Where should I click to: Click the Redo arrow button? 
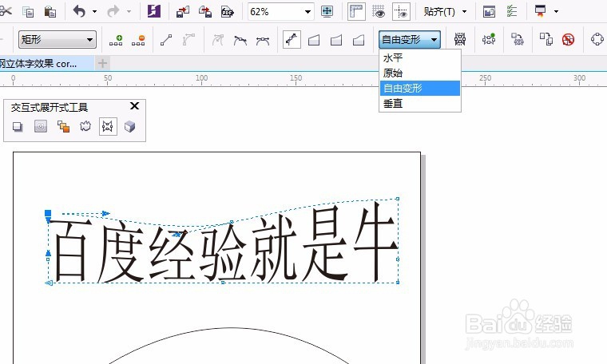tap(113, 12)
